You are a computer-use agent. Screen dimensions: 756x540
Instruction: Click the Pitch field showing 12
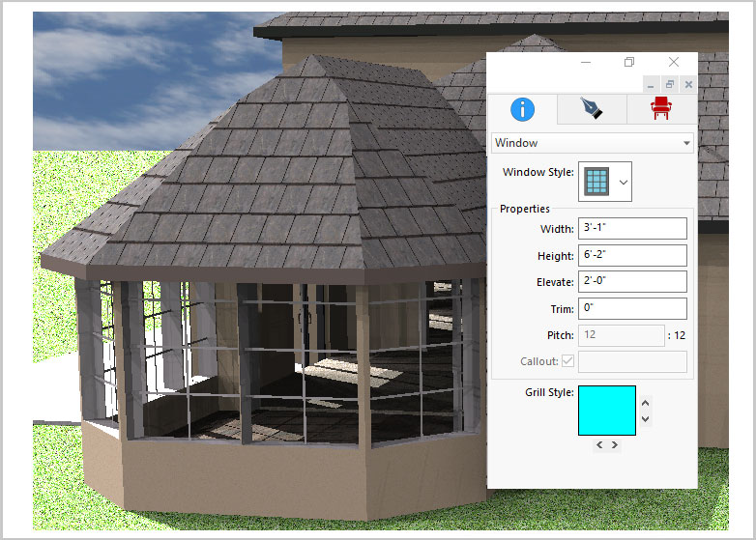point(622,335)
